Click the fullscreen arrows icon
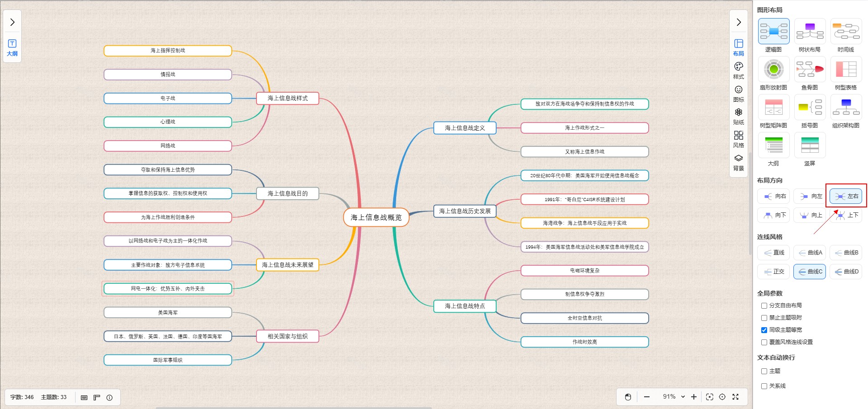 tap(735, 397)
